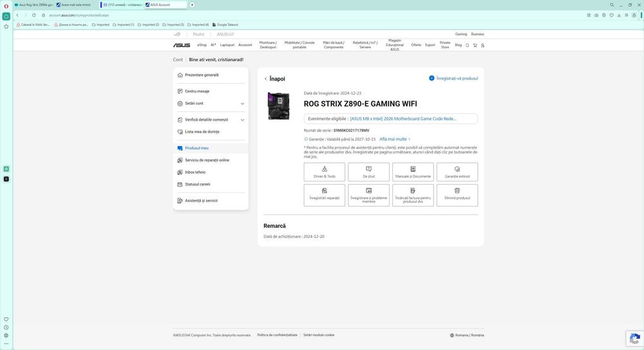Open Opera sidebar heart icon
This screenshot has width=644, height=350.
click(6, 319)
